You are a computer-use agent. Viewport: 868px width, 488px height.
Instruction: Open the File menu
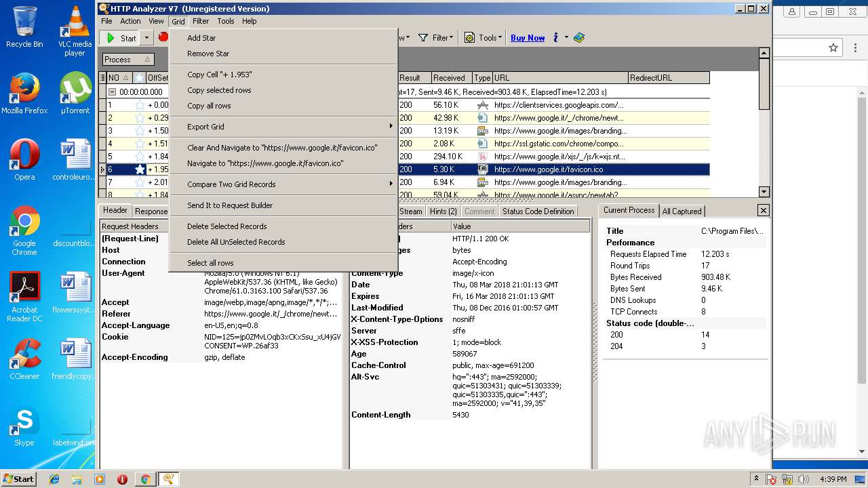[x=107, y=21]
